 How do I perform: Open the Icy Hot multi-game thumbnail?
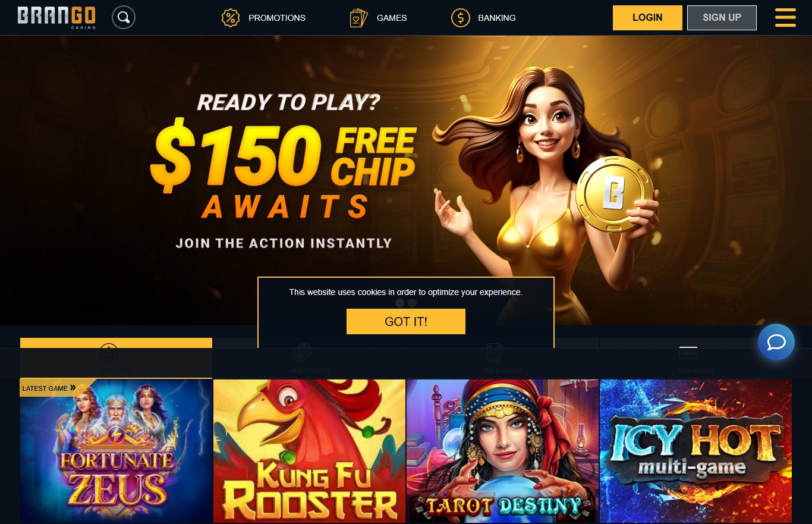click(695, 451)
